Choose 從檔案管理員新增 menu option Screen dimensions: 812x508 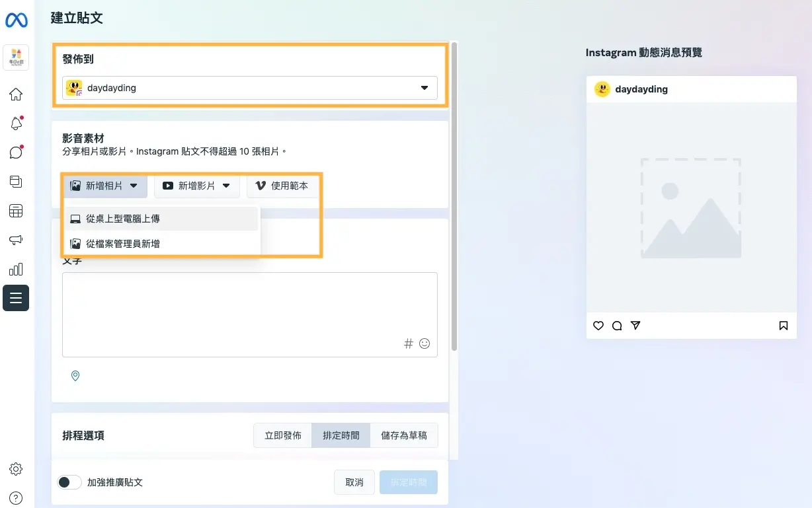coord(161,244)
